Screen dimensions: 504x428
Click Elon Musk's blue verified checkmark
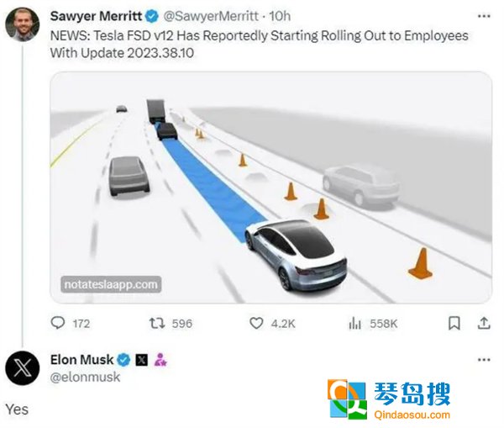point(123,360)
